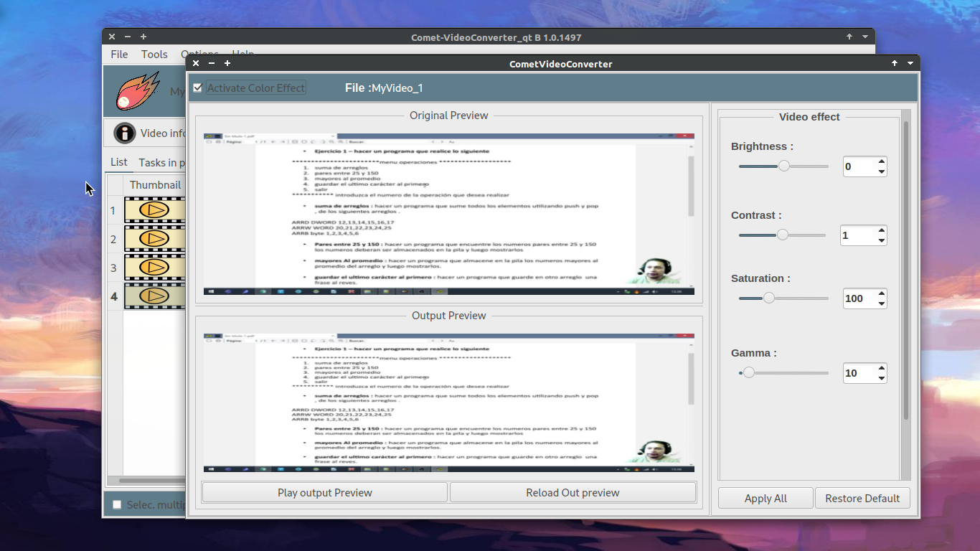This screenshot has height=551, width=980.
Task: Enable the Selec. multiple checkbox in main window
Action: [x=117, y=504]
